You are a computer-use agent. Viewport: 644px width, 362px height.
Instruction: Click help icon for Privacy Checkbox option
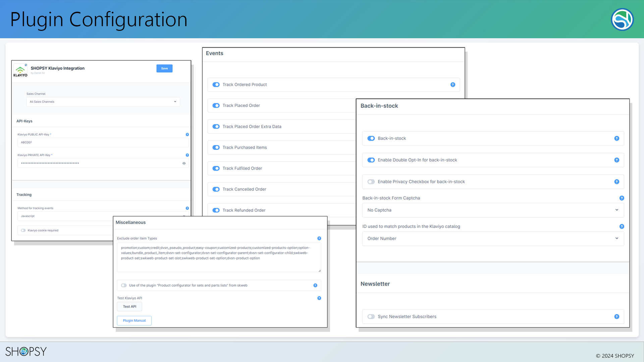(x=616, y=182)
